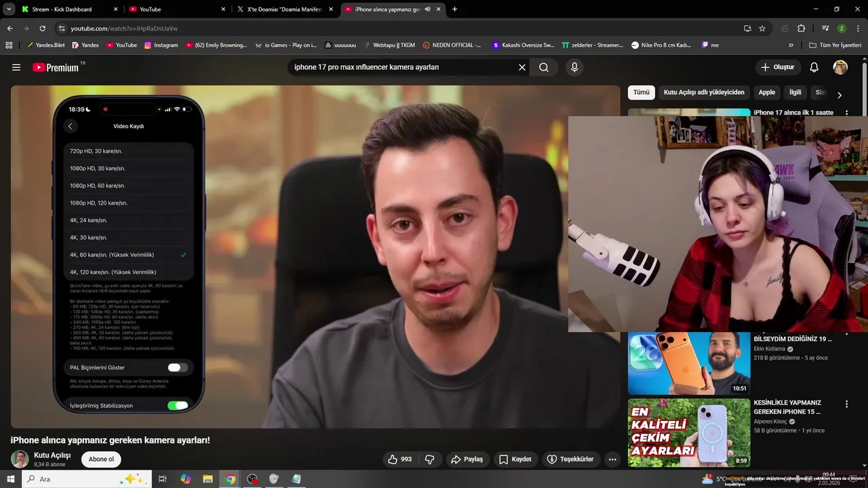Open the Chrome three-dot menu

pyautogui.click(x=857, y=28)
